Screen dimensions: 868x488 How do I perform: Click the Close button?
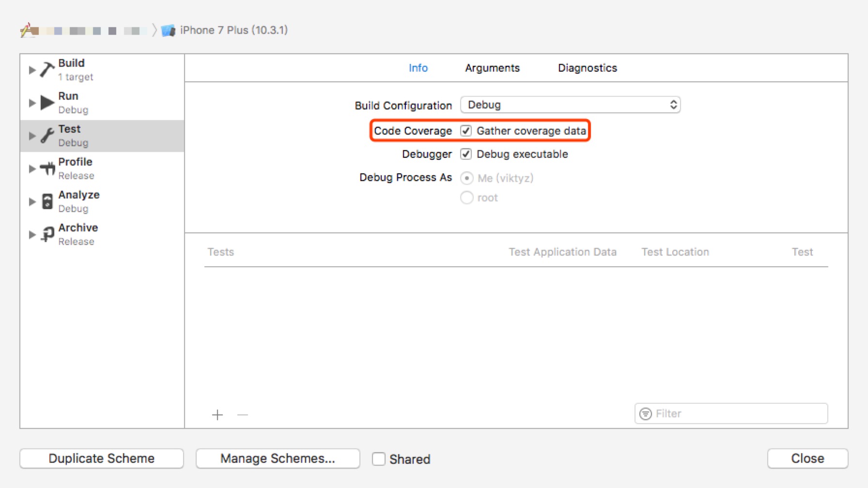[807, 458]
